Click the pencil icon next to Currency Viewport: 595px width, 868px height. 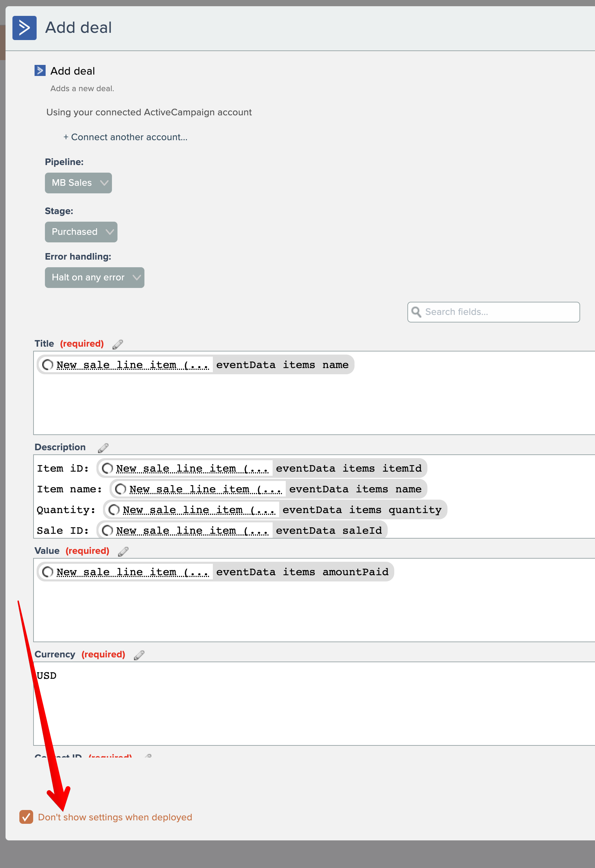[x=139, y=655]
